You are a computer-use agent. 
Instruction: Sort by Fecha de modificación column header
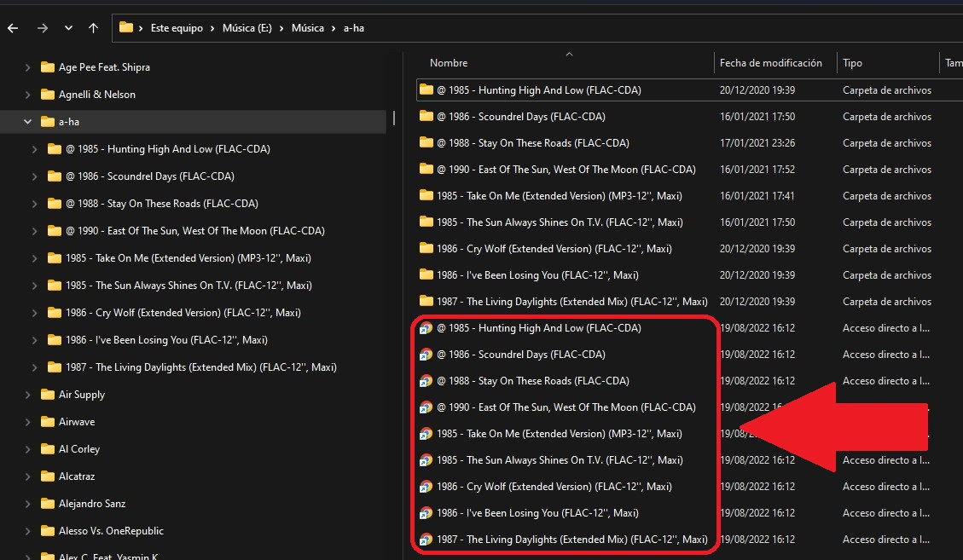[x=771, y=62]
